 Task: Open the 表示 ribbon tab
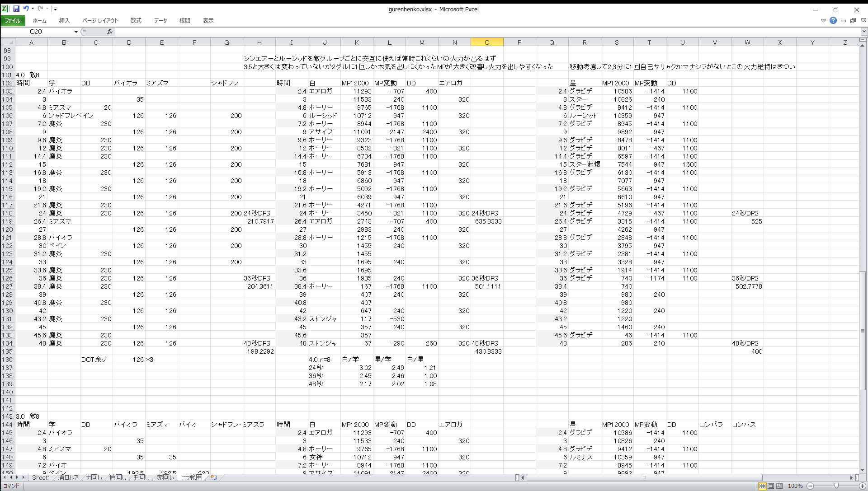tap(208, 21)
